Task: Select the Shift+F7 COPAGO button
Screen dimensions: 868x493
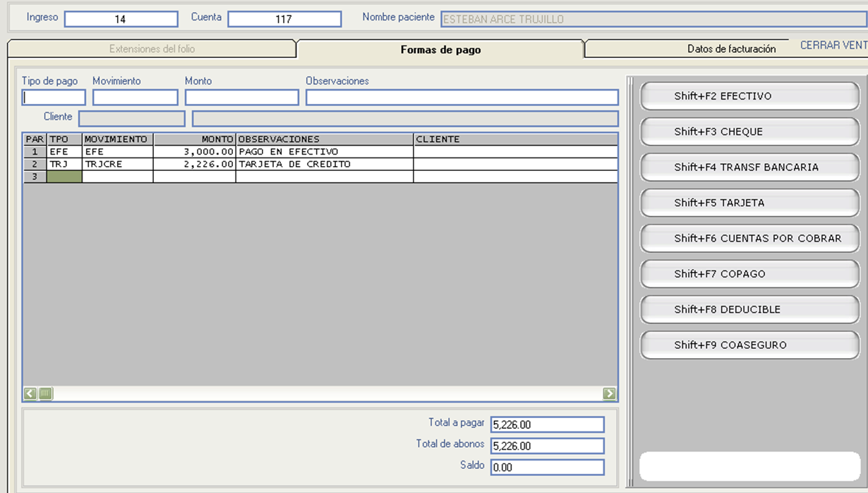Action: (x=749, y=274)
